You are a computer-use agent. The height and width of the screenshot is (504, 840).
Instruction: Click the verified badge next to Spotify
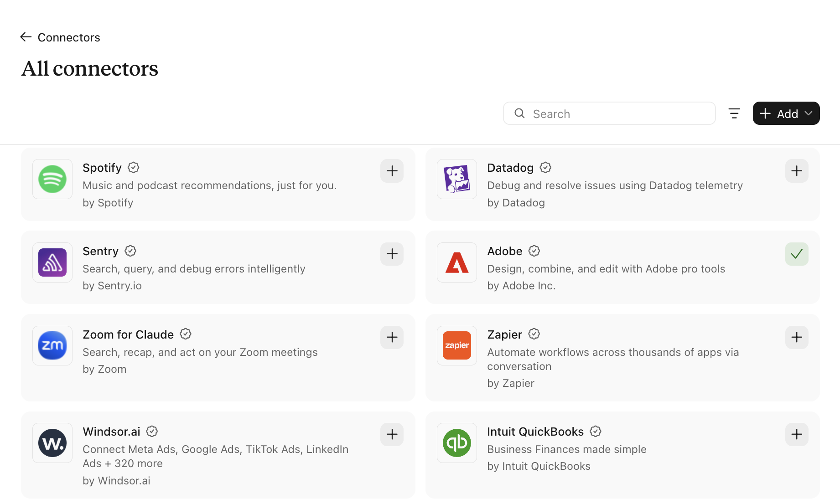click(134, 168)
